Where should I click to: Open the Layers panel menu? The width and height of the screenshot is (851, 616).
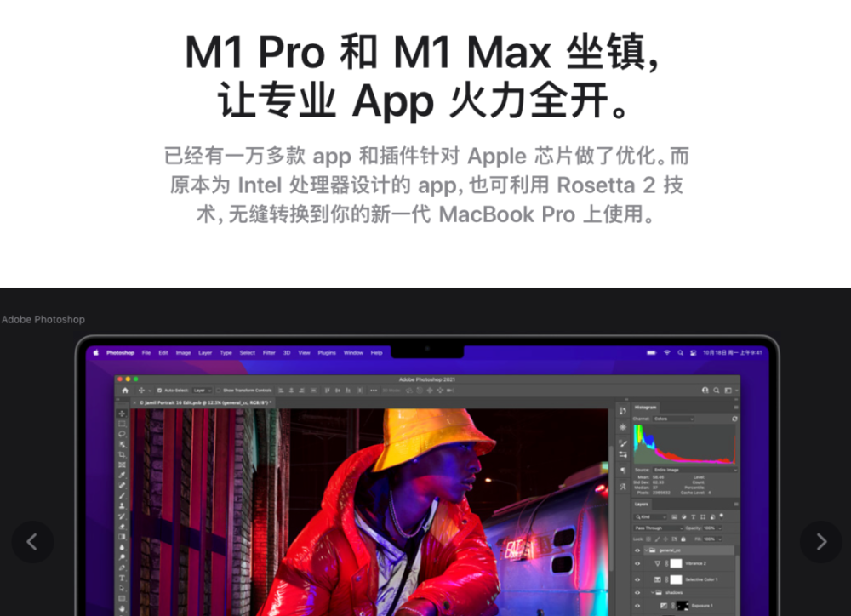[736, 505]
